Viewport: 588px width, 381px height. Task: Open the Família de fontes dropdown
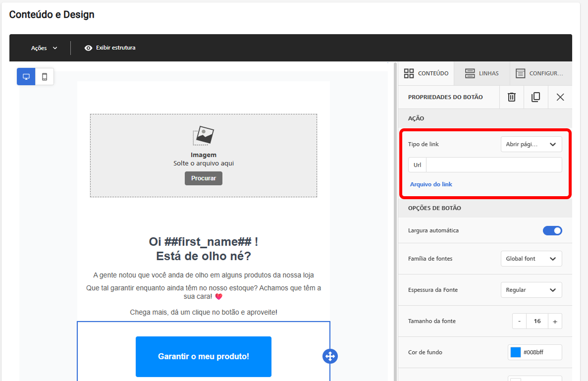(532, 259)
